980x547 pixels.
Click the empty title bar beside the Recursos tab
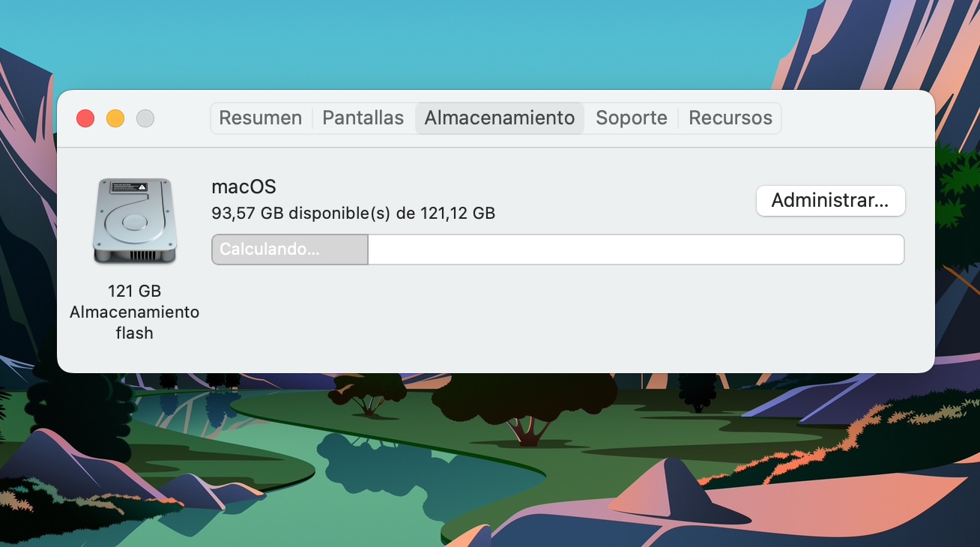pos(854,118)
